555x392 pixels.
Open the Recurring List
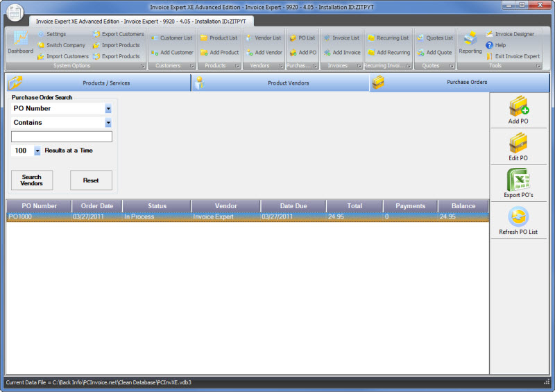click(x=388, y=38)
